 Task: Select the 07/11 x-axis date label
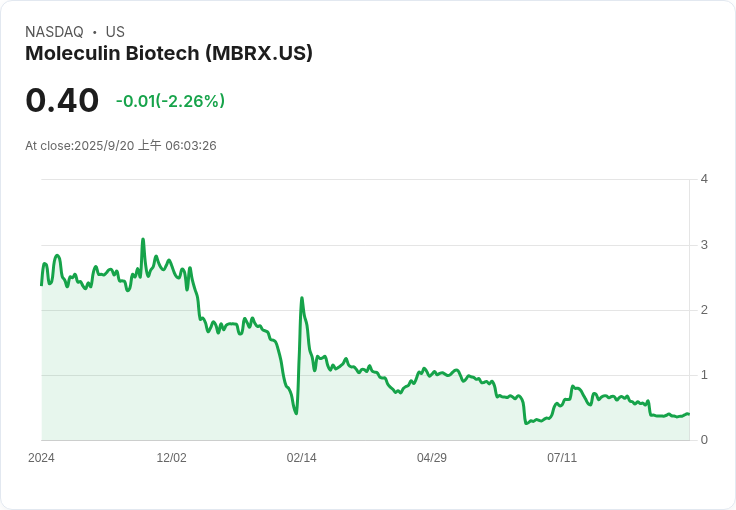pos(561,458)
